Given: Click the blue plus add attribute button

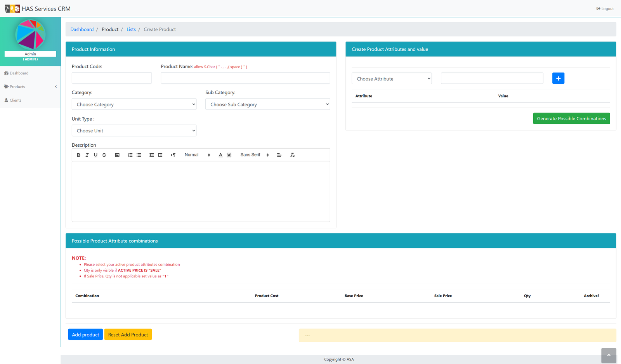Looking at the screenshot, I should tap(558, 78).
